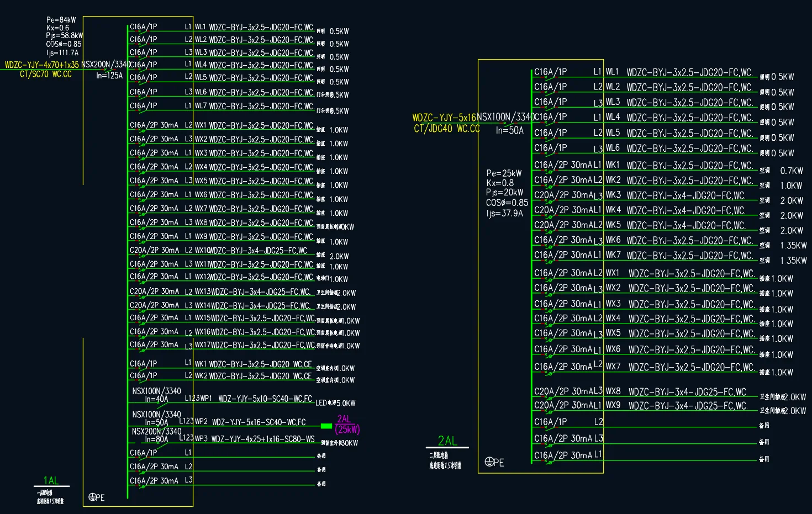Screen dimensions: 812x514
Task: Select the In=125A main breaker rating
Action: tap(109, 76)
